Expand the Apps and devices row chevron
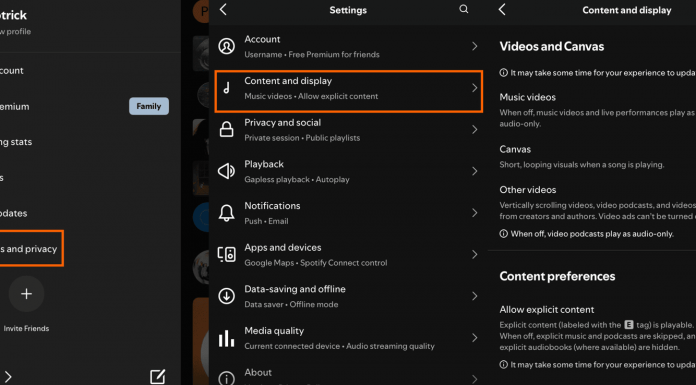Image resolution: width=696 pixels, height=385 pixels. (475, 254)
